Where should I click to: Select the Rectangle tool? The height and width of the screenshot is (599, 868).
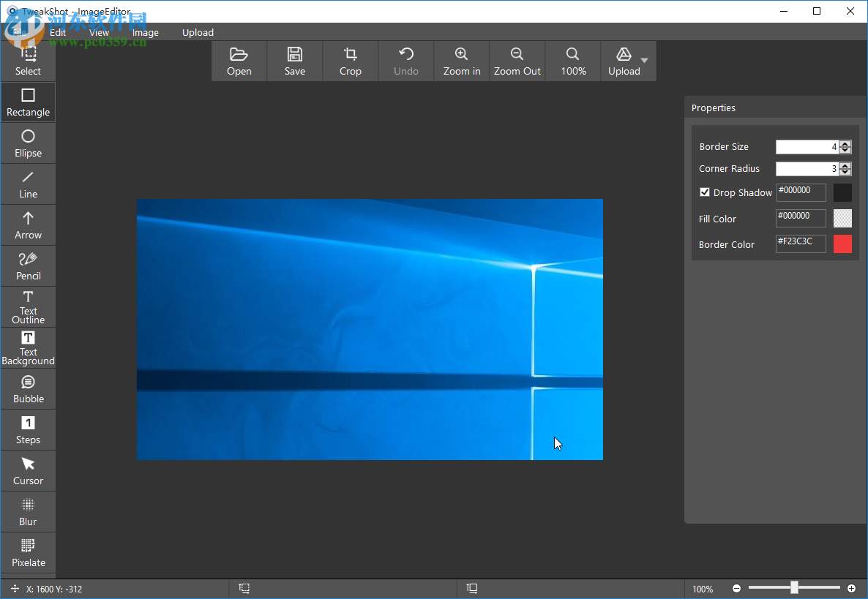(x=28, y=102)
